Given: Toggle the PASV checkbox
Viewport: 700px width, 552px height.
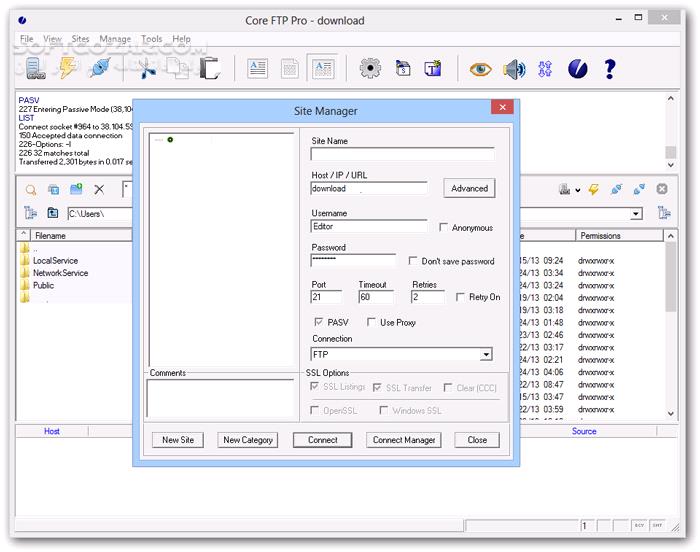Looking at the screenshot, I should point(319,322).
